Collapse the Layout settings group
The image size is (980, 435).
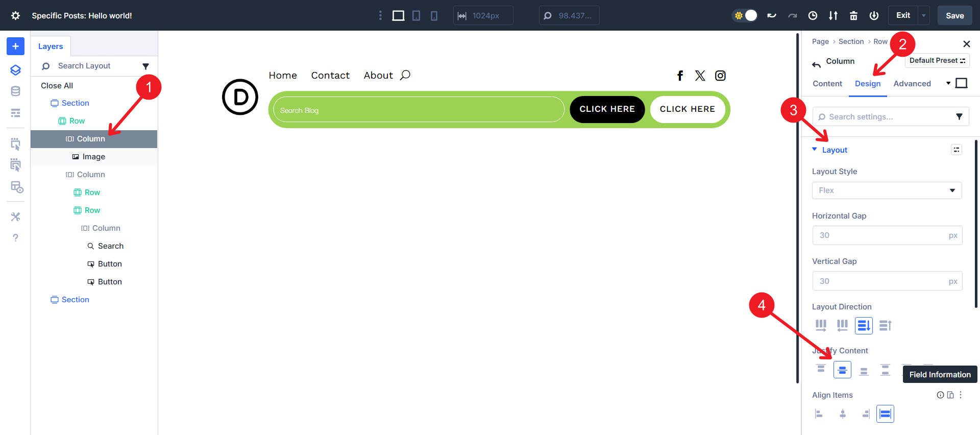834,150
